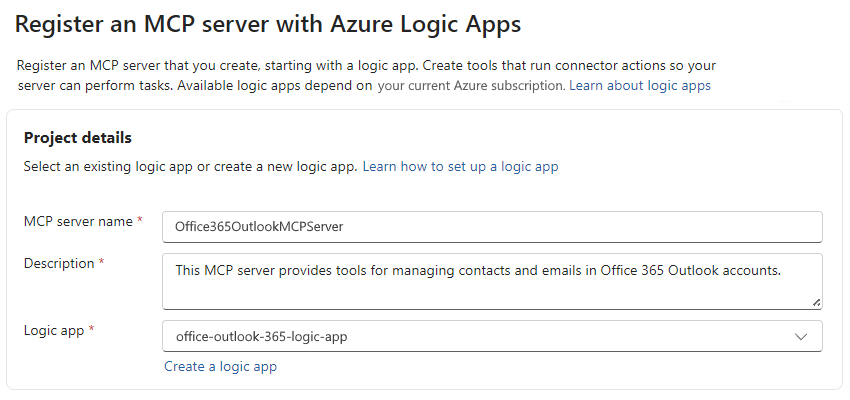Open Learn how to set up a logic app
Viewport: 850px width, 400px height.
click(x=460, y=166)
